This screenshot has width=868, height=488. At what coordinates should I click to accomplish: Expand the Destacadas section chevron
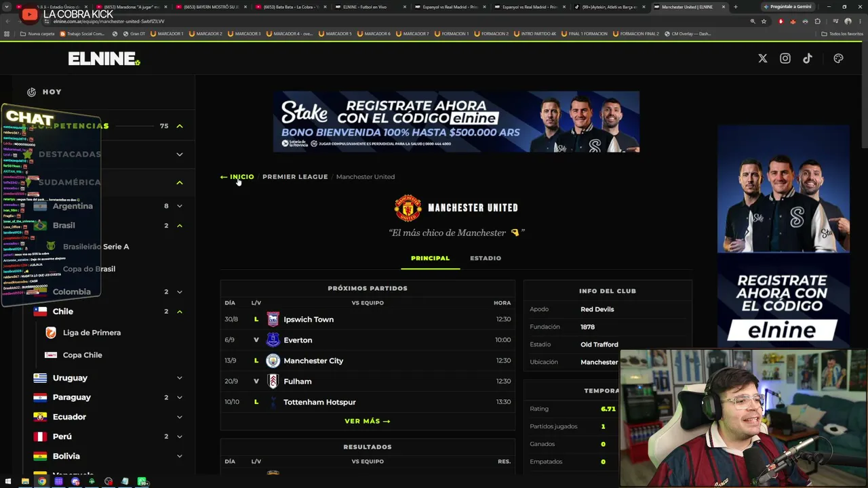(x=180, y=155)
